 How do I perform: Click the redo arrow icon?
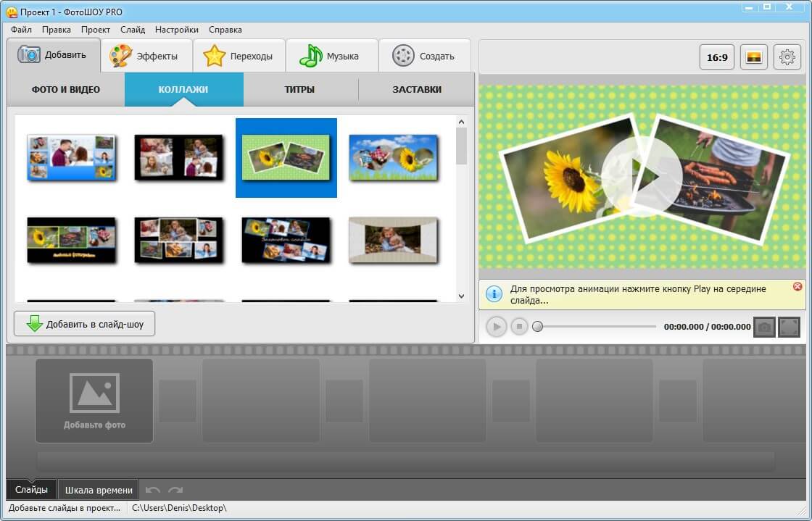coord(175,491)
